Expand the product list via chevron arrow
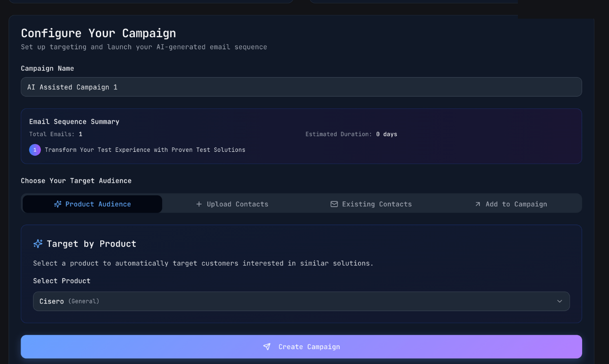The image size is (609, 364). pyautogui.click(x=559, y=301)
